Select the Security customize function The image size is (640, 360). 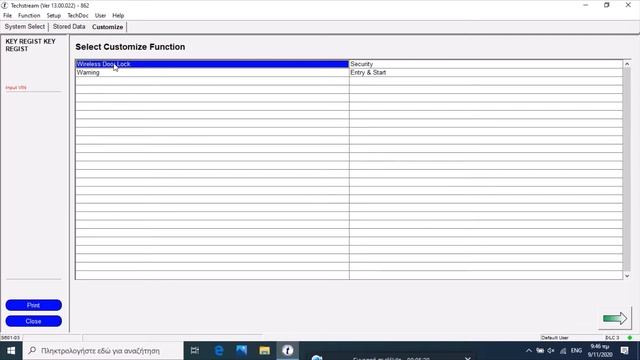(x=486, y=64)
